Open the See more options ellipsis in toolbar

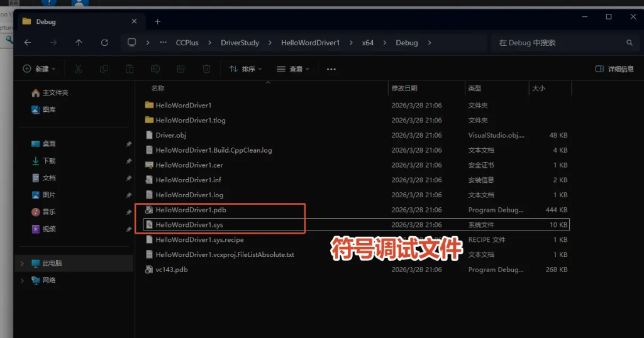pyautogui.click(x=331, y=69)
